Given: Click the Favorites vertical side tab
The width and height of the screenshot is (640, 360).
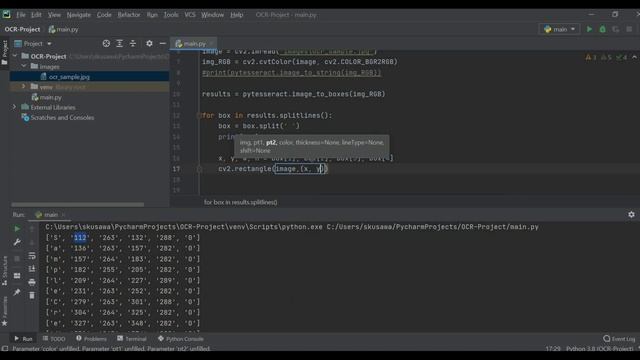Looking at the screenshot, I should [x=4, y=311].
